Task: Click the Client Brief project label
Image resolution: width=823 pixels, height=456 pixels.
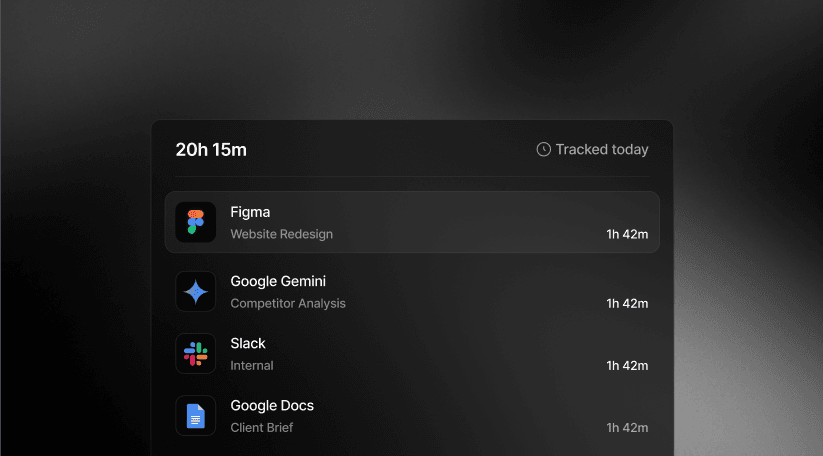Action: (x=261, y=428)
